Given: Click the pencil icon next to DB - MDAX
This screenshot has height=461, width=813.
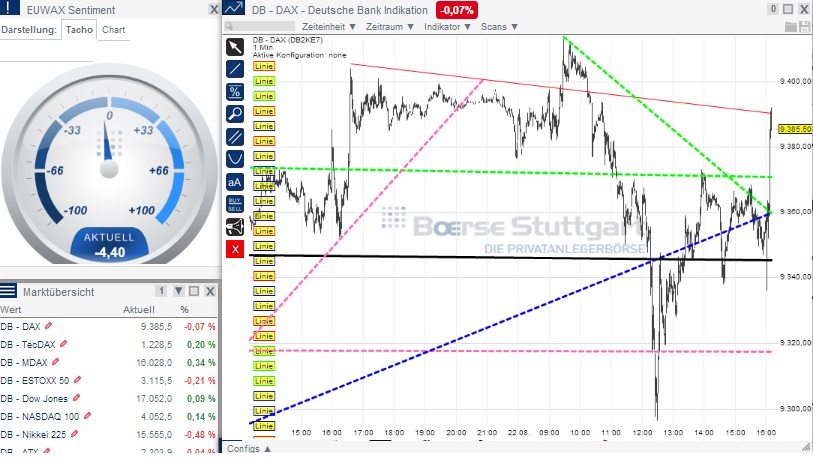Looking at the screenshot, I should point(55,362).
